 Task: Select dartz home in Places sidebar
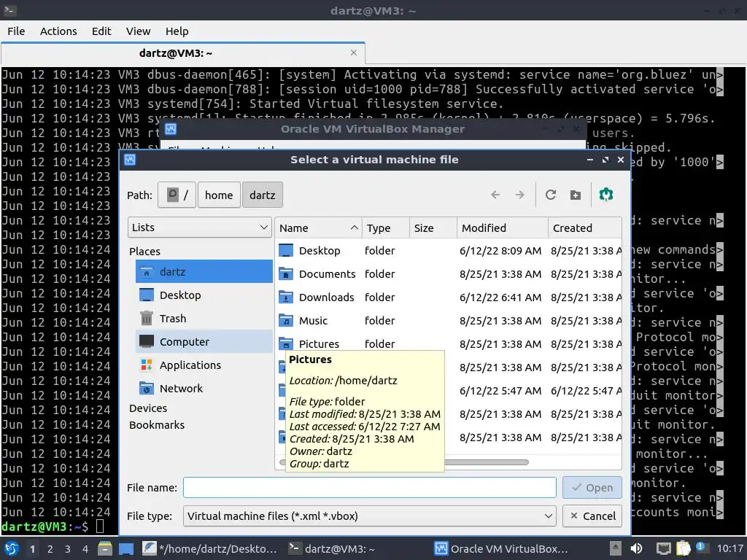pyautogui.click(x=204, y=271)
